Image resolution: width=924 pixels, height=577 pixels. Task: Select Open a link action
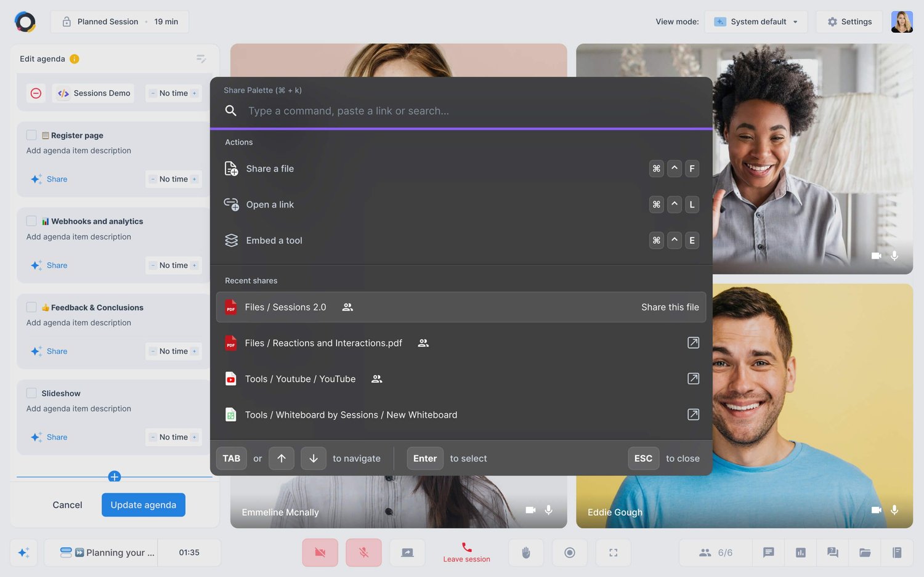tap(461, 204)
